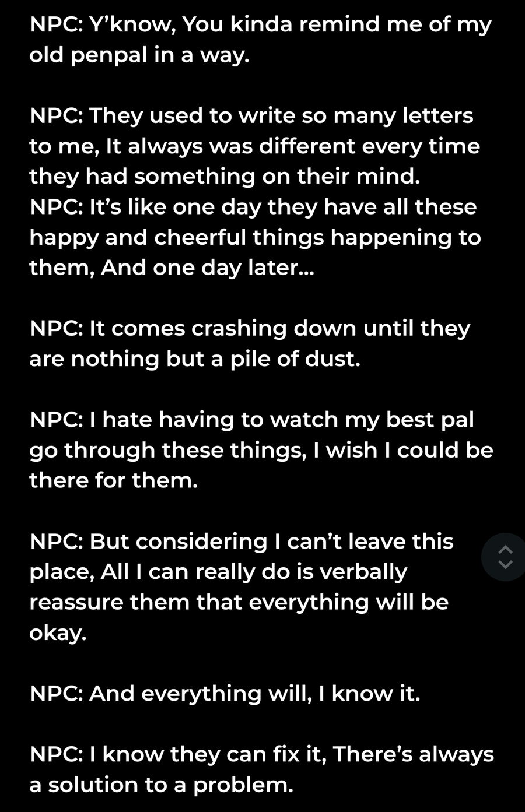Screen dimensions: 525x812
Task: Click the line "to me, It always was different"
Action: tap(254, 146)
